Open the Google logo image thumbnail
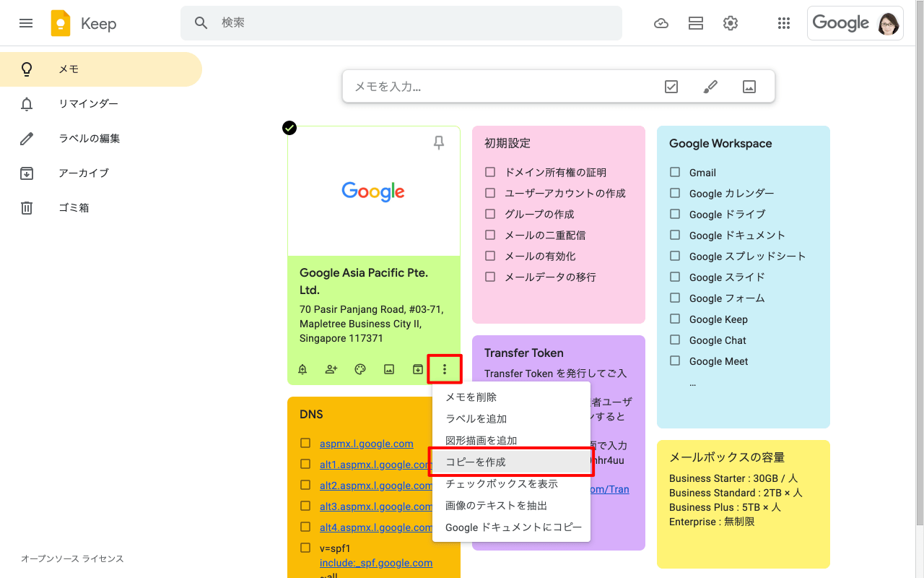Screen dimensions: 924x578 [374, 191]
